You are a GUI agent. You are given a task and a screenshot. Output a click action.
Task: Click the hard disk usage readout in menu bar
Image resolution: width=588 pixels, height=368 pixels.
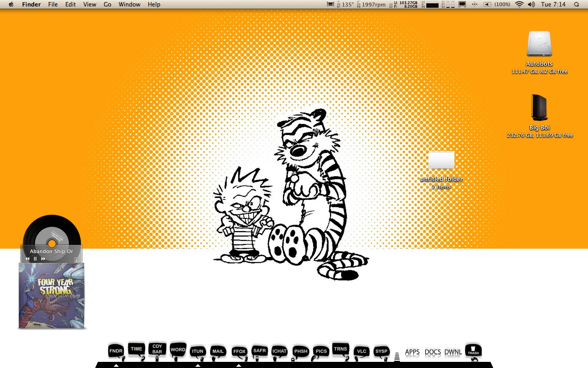pyautogui.click(x=404, y=4)
